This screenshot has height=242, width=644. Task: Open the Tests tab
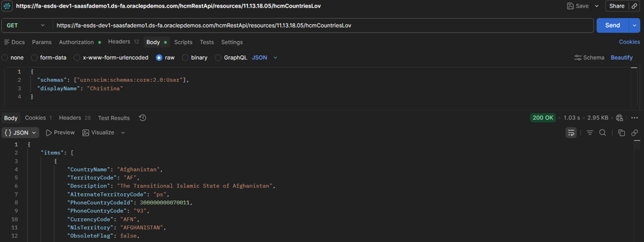206,42
